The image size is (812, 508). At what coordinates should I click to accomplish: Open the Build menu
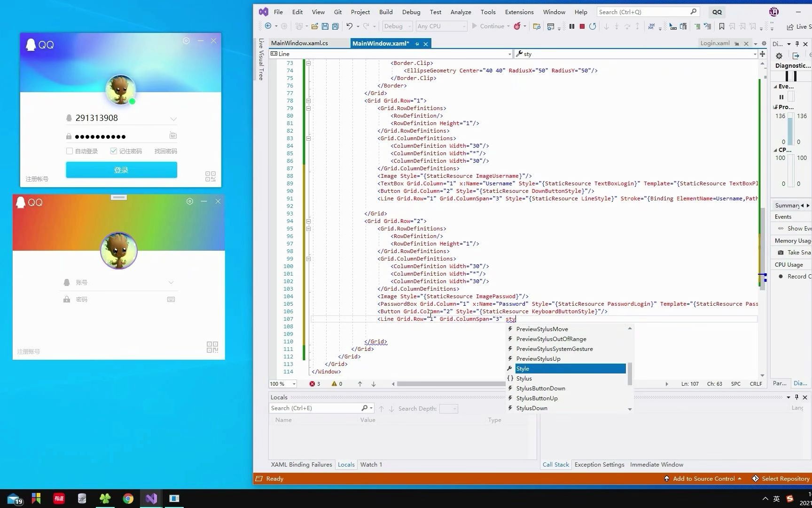click(x=386, y=12)
